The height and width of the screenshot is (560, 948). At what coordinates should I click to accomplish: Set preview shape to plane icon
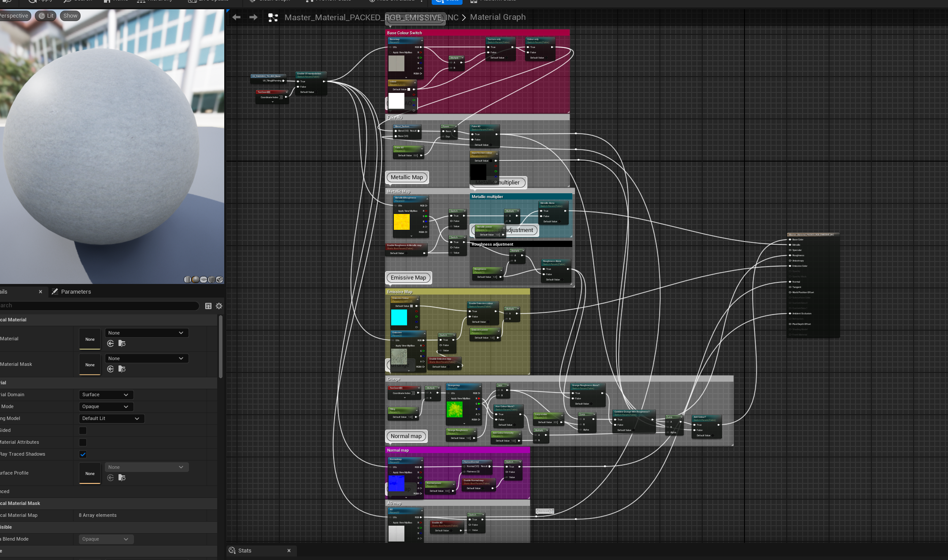pyautogui.click(x=204, y=280)
